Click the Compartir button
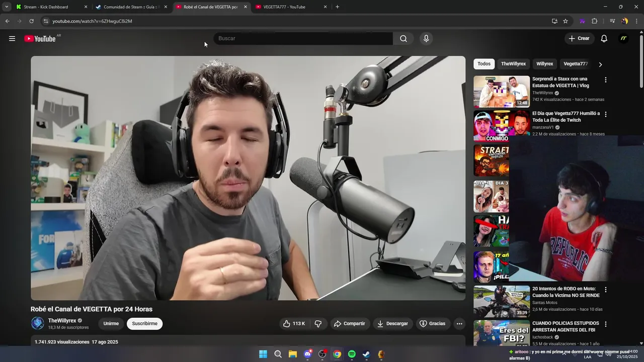This screenshot has height=362, width=644. coord(349,324)
